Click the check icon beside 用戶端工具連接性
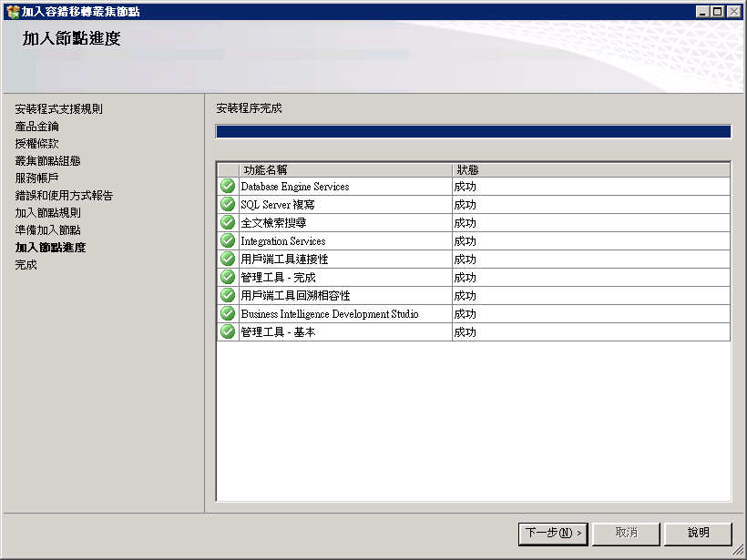The width and height of the screenshot is (747, 560). click(x=228, y=259)
